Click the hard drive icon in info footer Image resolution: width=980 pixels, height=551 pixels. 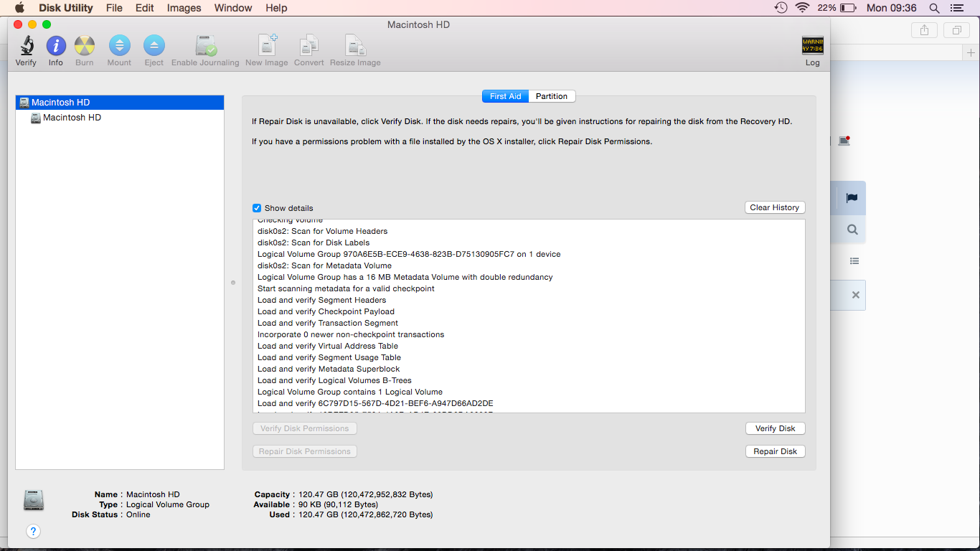34,500
